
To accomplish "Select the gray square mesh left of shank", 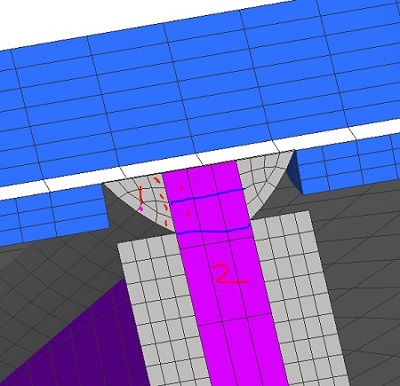I will (x=157, y=310).
